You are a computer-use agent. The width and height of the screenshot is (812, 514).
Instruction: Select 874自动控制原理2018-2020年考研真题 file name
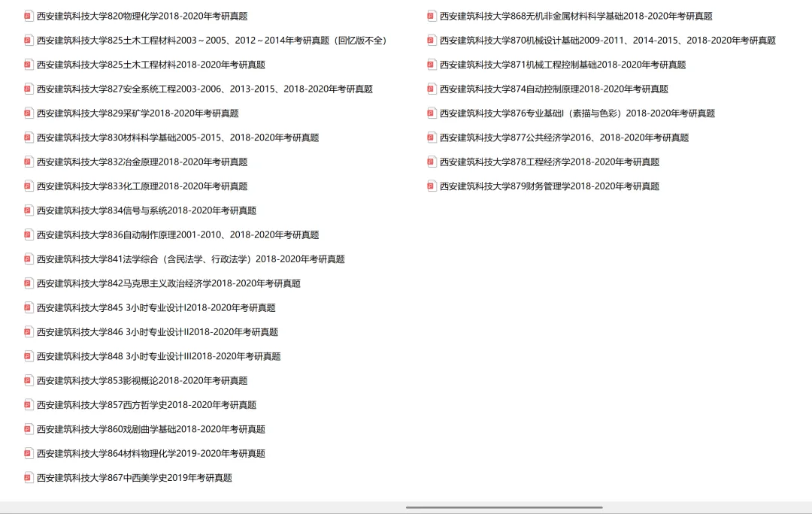554,89
